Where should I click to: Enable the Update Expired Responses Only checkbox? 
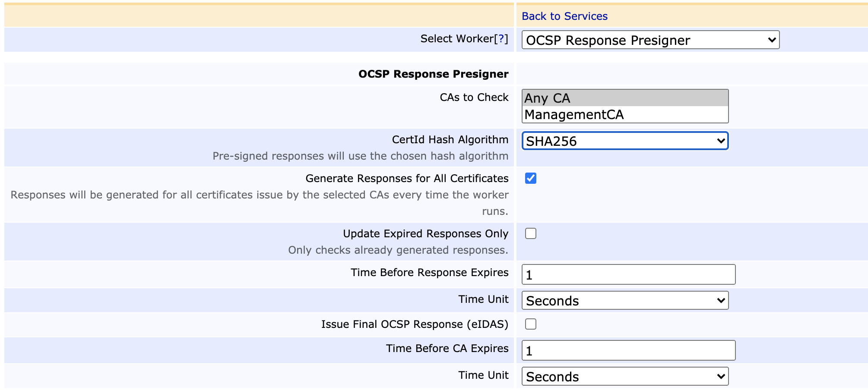click(x=531, y=234)
